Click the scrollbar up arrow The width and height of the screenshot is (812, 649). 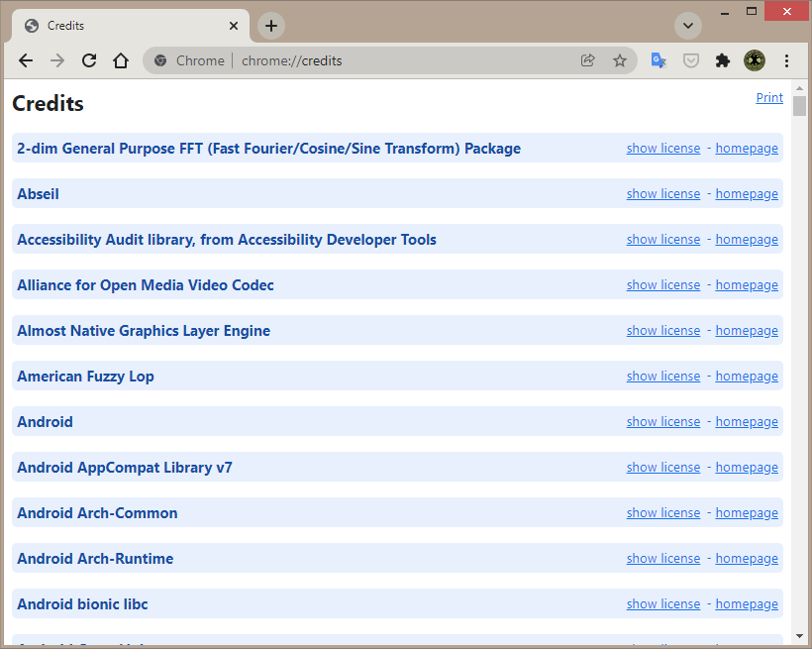coord(799,88)
